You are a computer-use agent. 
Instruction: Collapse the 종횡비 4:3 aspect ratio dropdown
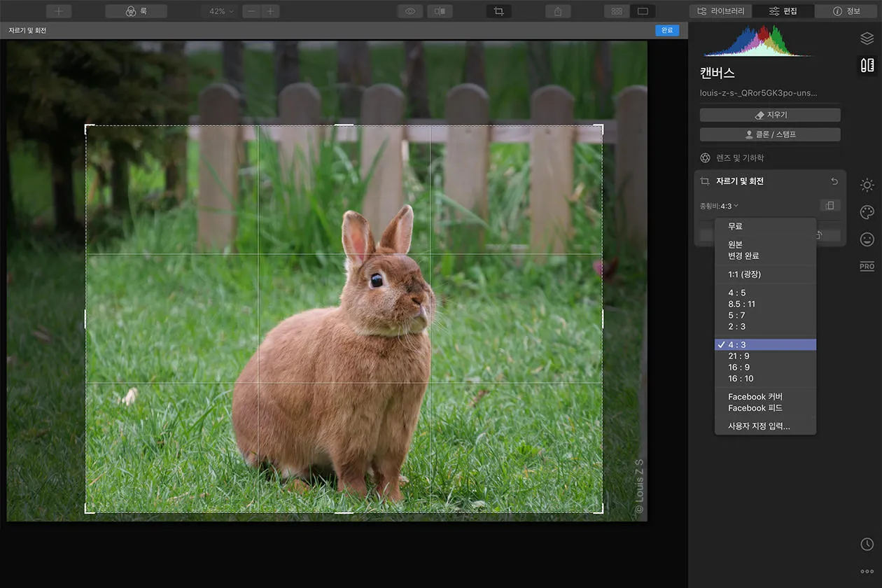719,206
